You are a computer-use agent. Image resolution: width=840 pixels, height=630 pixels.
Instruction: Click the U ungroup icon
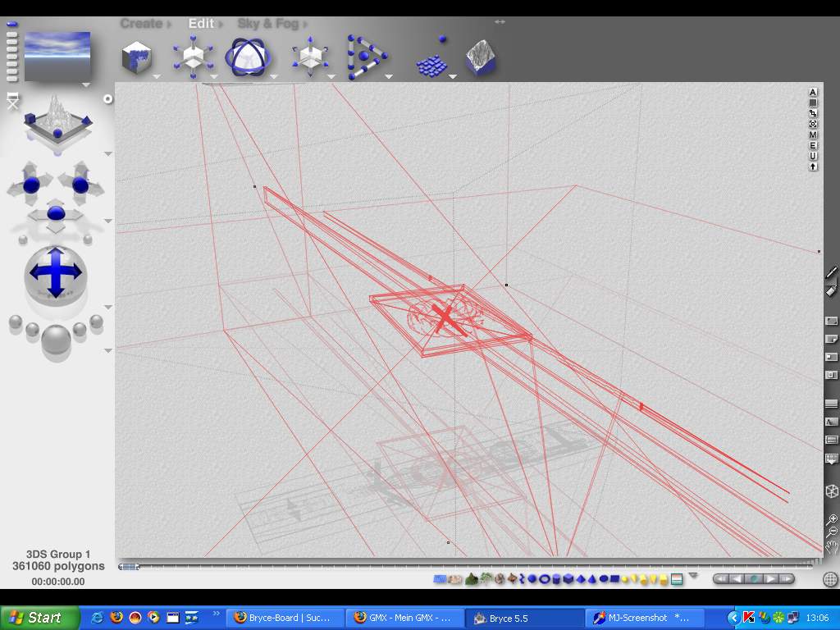point(813,157)
